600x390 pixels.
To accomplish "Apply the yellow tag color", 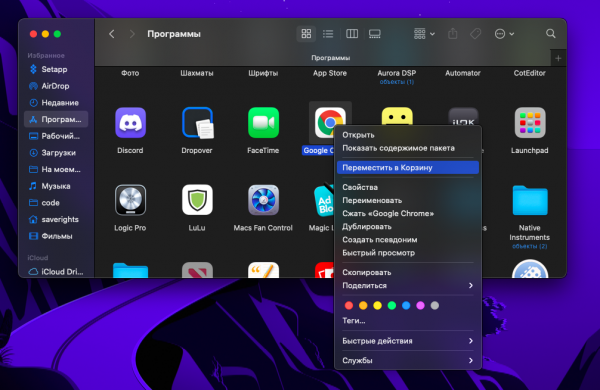I will 377,305.
